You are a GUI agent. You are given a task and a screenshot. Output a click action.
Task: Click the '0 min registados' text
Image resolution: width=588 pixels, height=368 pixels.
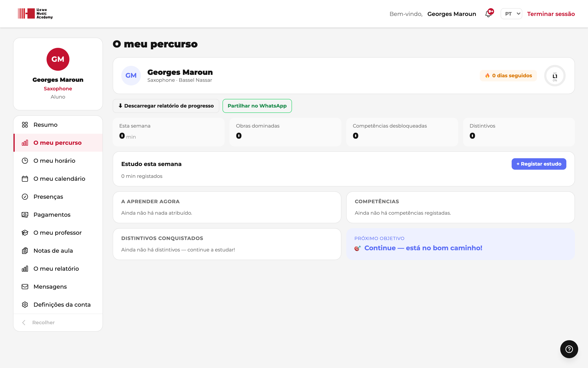142,176
